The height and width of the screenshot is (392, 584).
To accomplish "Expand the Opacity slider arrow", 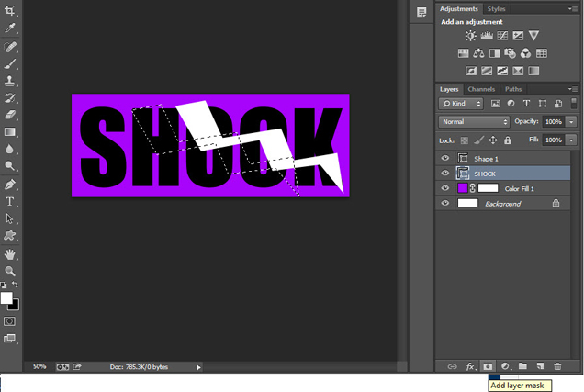I will pos(571,121).
